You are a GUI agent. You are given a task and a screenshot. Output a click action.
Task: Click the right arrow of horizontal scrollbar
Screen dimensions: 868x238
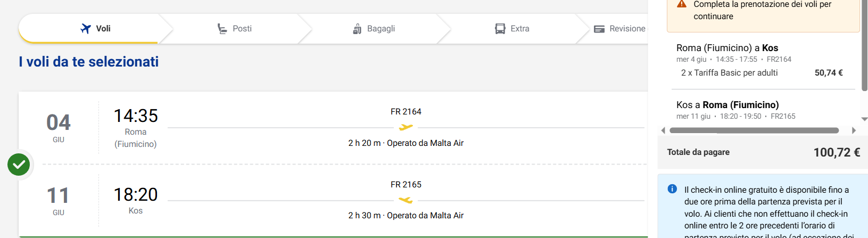(x=854, y=130)
